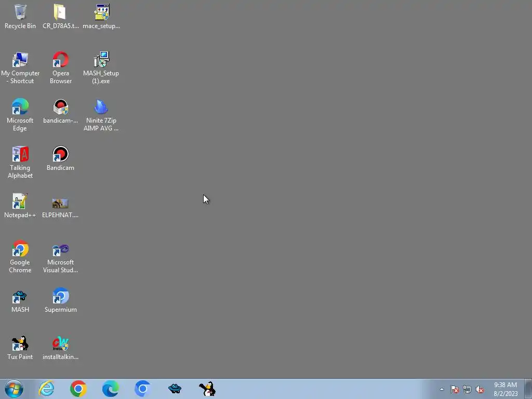Viewport: 532px width, 399px height.
Task: Launch Internet Explorer from the taskbar
Action: [x=46, y=389]
